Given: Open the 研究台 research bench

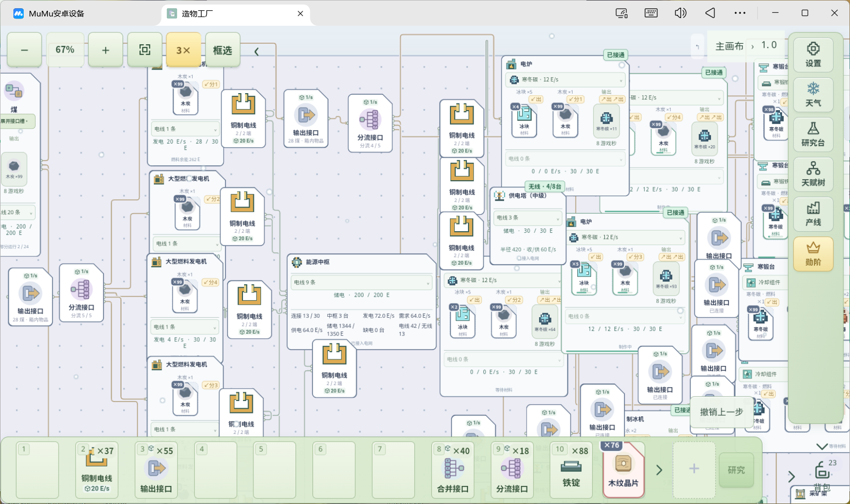Looking at the screenshot, I should (x=813, y=134).
